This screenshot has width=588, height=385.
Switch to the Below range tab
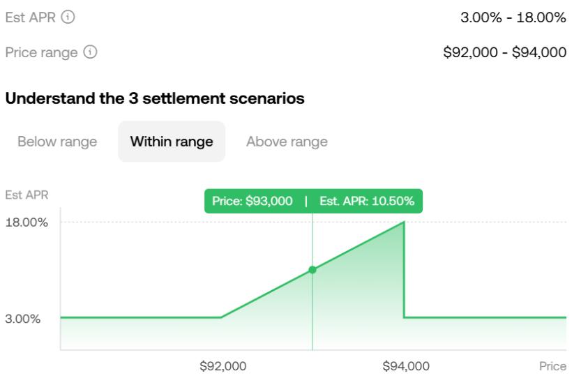[57, 142]
